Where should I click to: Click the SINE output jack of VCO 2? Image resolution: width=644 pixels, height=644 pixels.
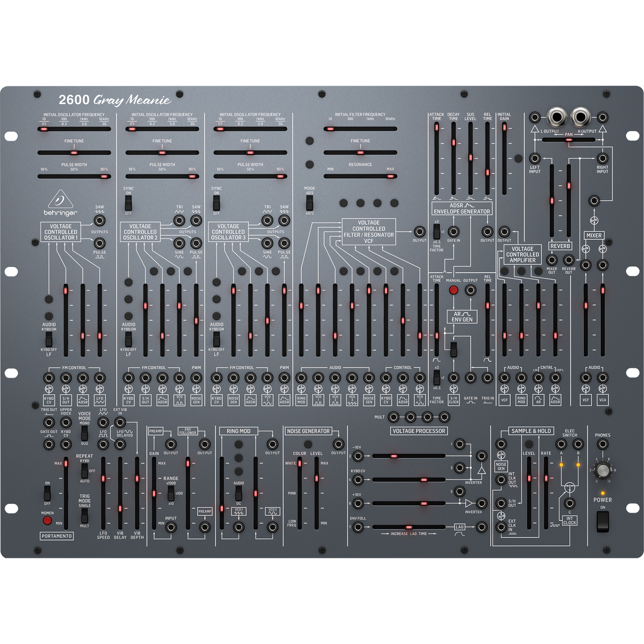(179, 243)
